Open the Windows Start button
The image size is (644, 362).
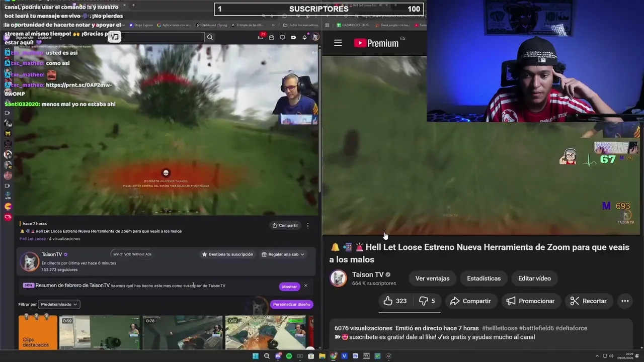point(256,356)
